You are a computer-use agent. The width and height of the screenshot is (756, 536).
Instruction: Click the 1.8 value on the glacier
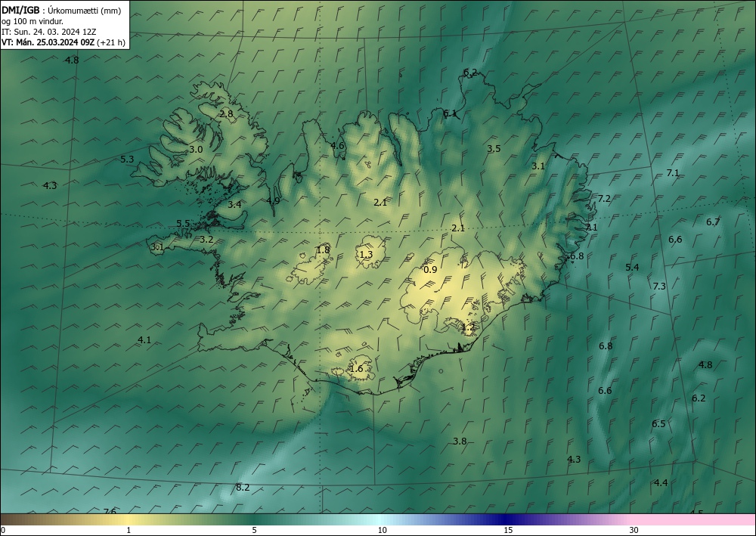(323, 249)
